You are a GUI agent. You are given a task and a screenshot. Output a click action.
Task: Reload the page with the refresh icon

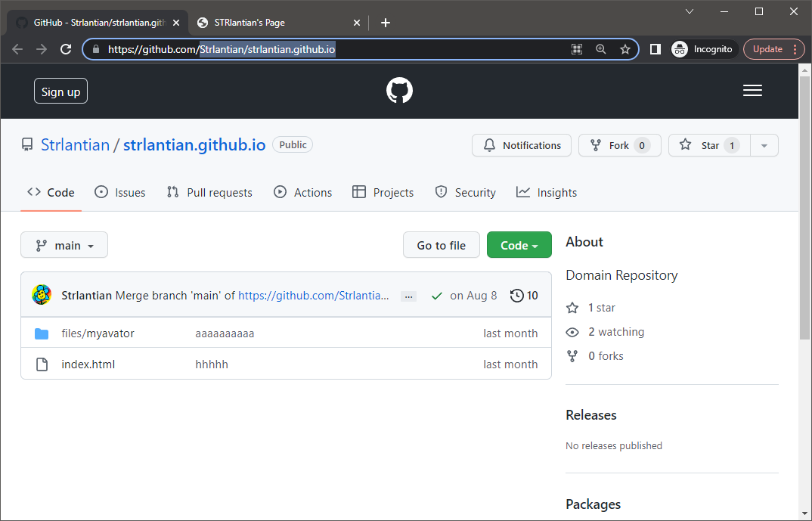click(x=66, y=49)
